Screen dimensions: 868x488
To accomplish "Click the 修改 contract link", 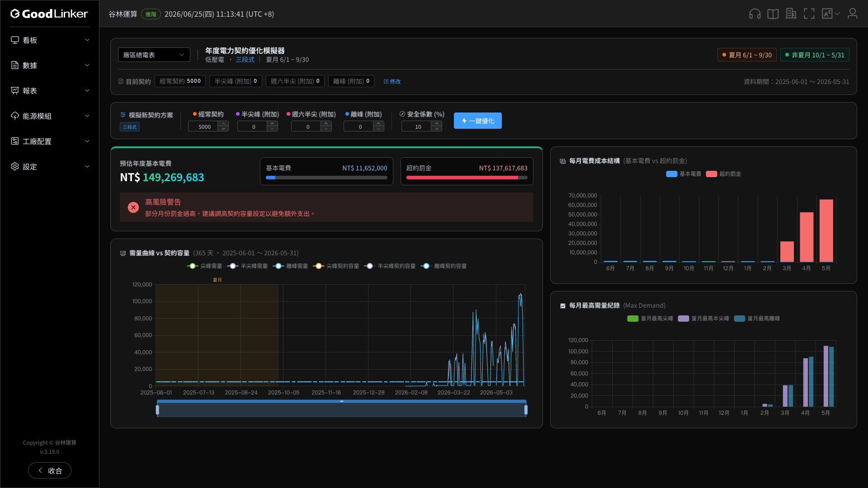I will pyautogui.click(x=392, y=81).
